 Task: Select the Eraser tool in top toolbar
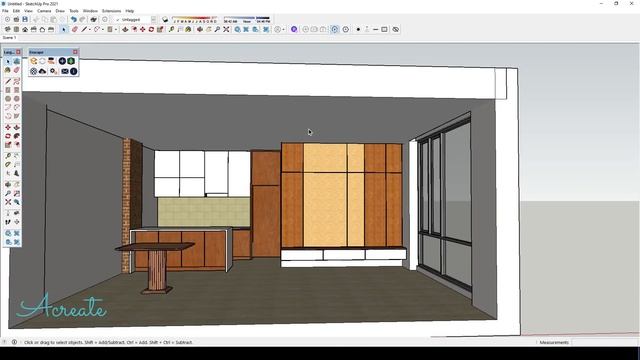point(75,29)
